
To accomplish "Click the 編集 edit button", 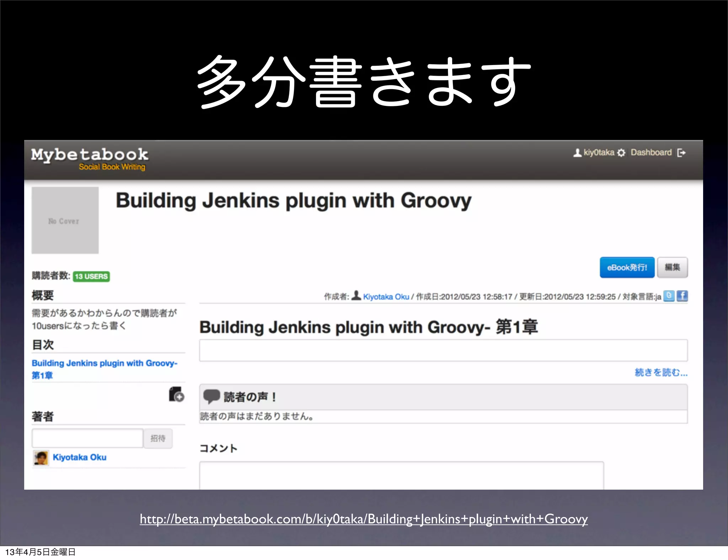I will tap(672, 267).
